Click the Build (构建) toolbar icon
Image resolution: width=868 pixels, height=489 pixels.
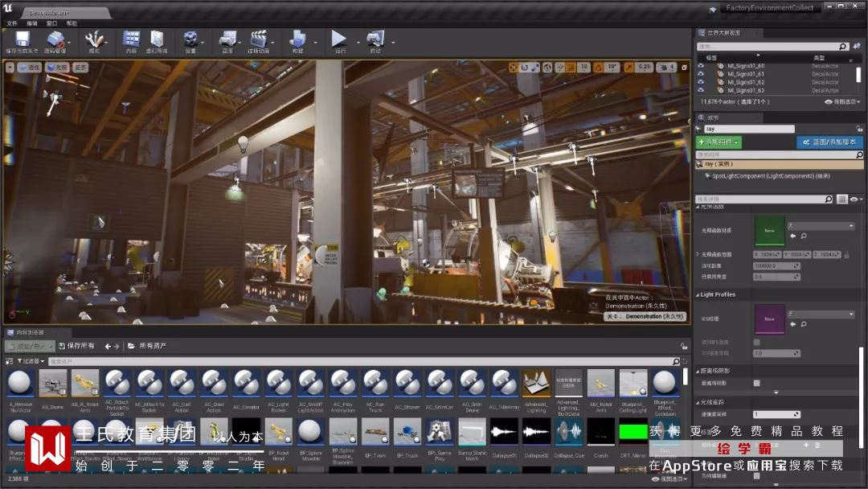(x=297, y=39)
